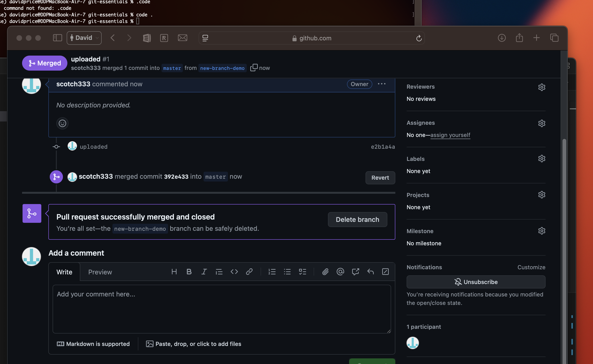Open the Assignees settings gear

[542, 123]
